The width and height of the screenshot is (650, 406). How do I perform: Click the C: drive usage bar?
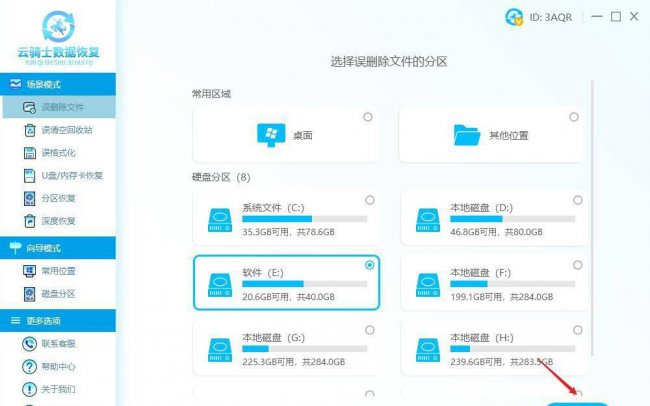[305, 219]
